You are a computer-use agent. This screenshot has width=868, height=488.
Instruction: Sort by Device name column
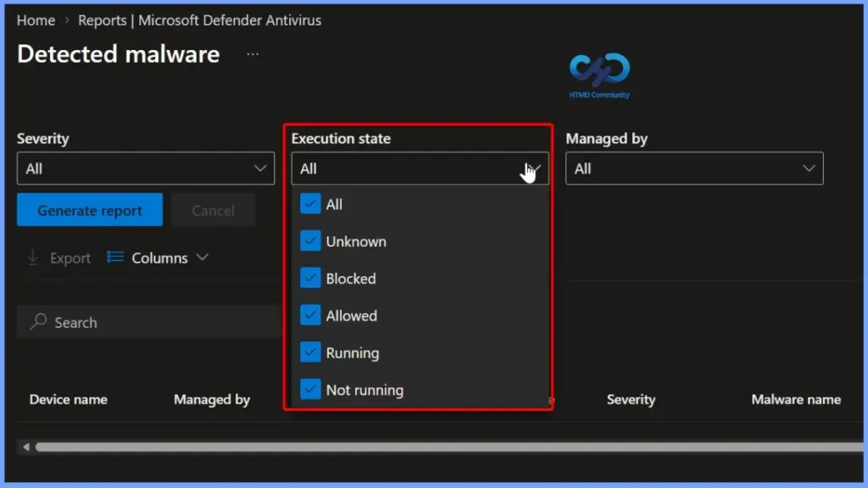click(x=68, y=400)
